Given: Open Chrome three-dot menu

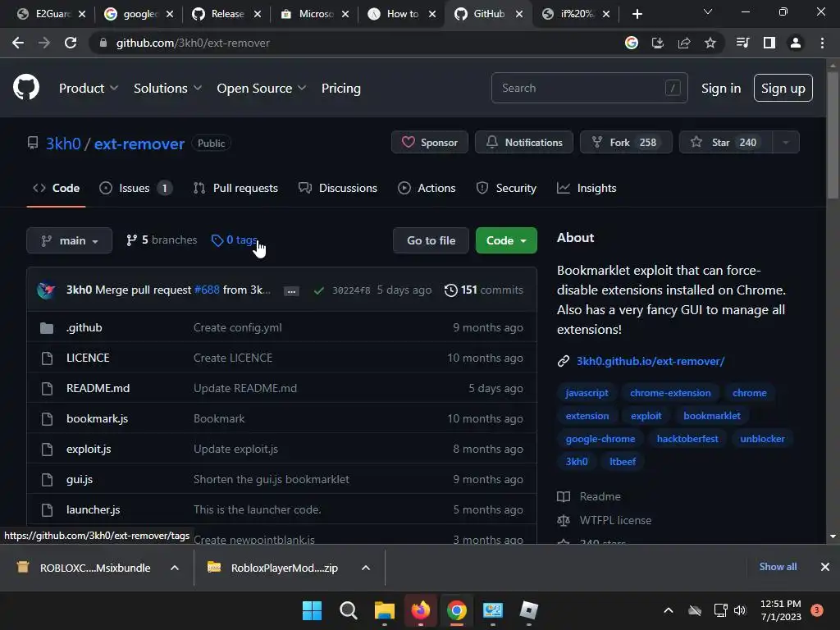Looking at the screenshot, I should click(x=822, y=43).
